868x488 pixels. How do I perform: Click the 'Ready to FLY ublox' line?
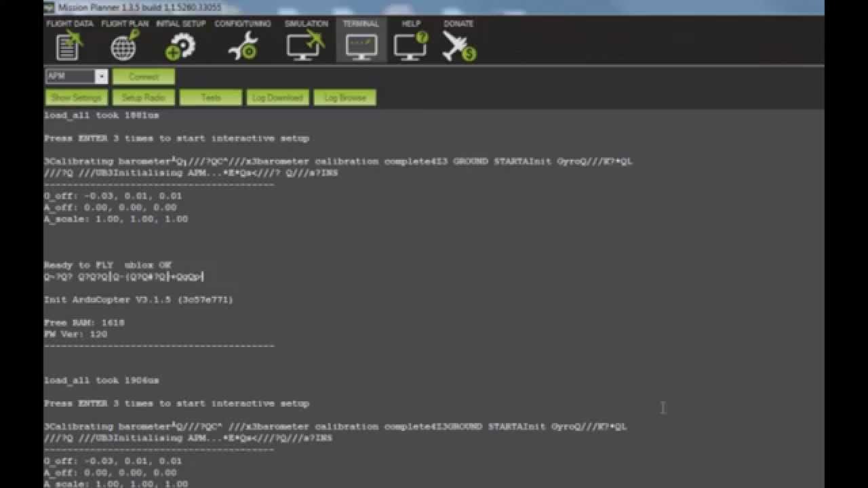click(108, 265)
